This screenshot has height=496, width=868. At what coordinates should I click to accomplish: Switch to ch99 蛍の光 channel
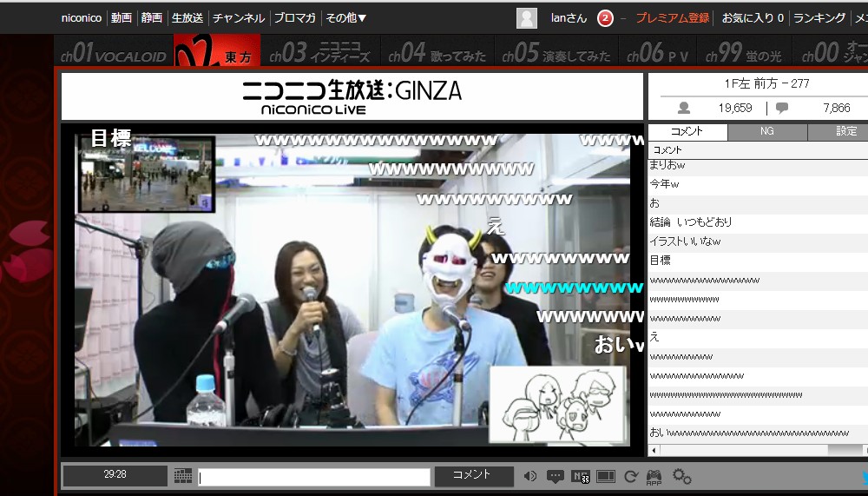(744, 51)
